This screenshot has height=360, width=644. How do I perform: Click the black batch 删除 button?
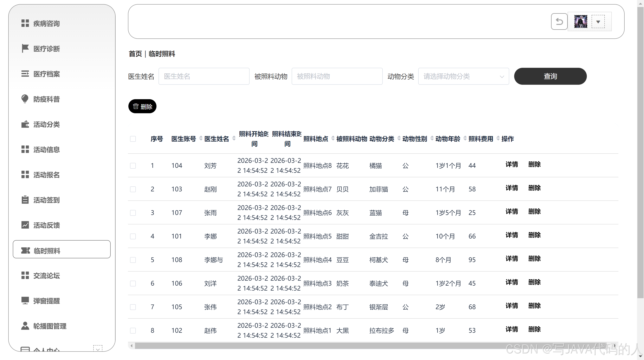point(142,106)
